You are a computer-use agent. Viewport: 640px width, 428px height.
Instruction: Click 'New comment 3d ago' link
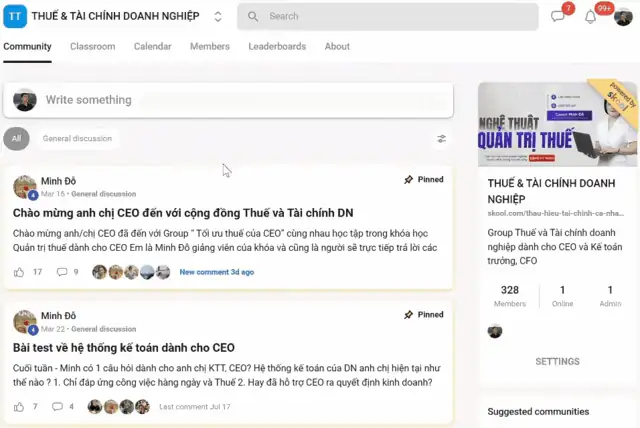[x=217, y=272]
